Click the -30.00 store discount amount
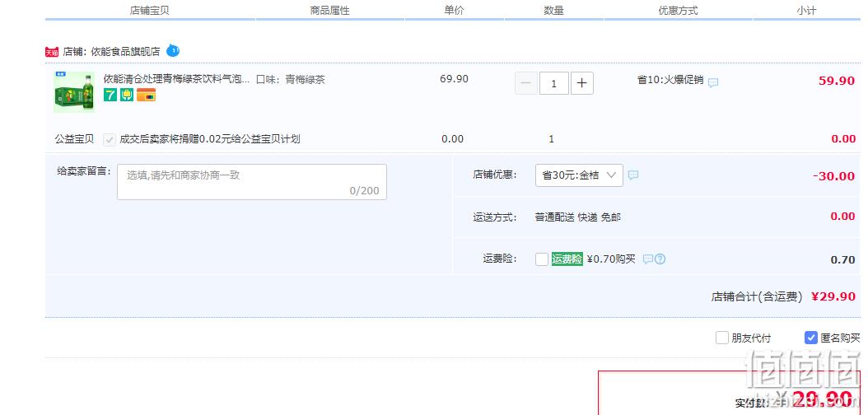The height and width of the screenshot is (415, 868). [833, 176]
